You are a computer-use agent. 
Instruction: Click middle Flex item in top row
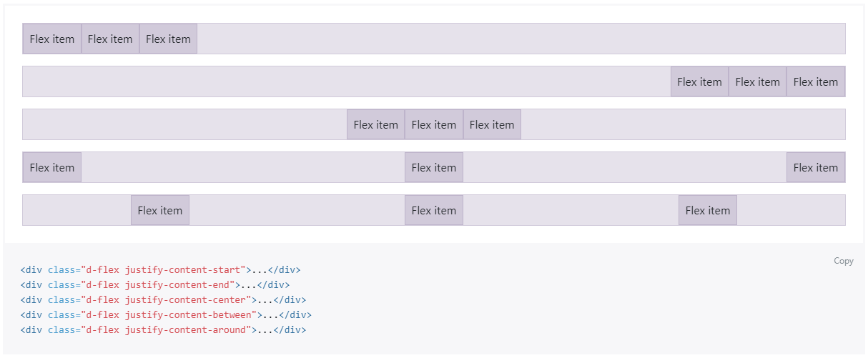pos(110,39)
